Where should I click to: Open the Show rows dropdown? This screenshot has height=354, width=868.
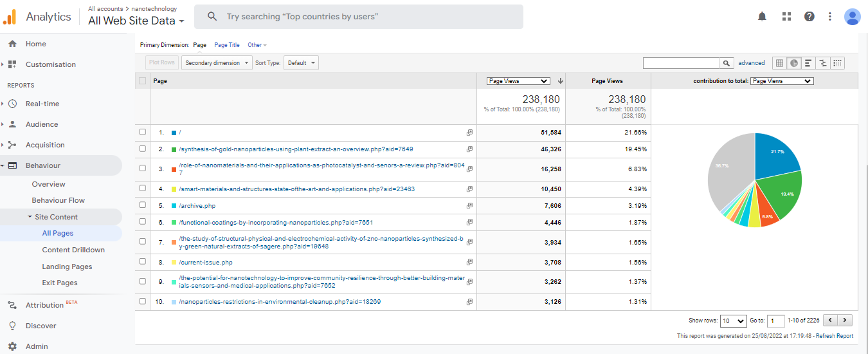pos(732,321)
